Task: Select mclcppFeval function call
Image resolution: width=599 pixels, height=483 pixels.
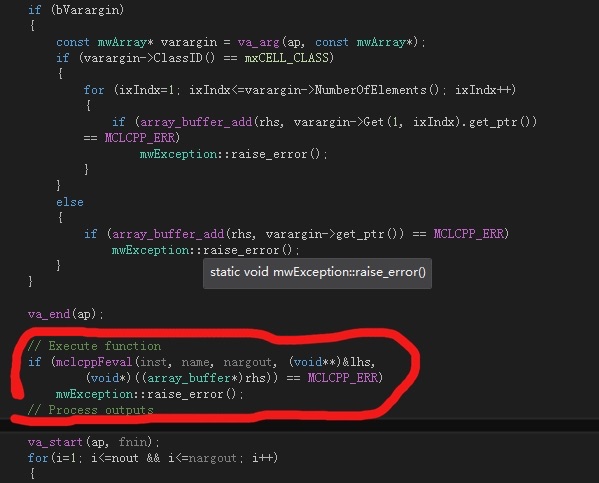Action: (94, 362)
